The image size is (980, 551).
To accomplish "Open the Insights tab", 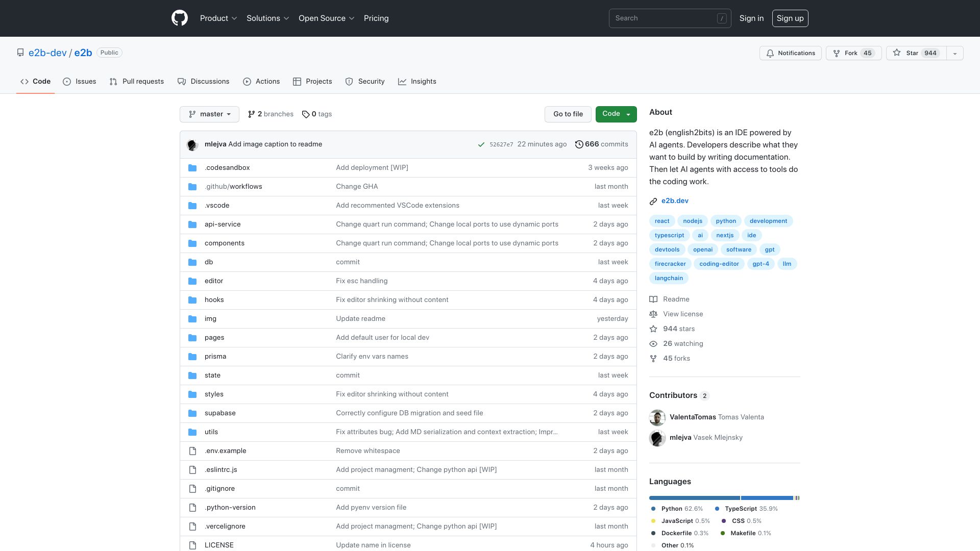I will point(417,82).
